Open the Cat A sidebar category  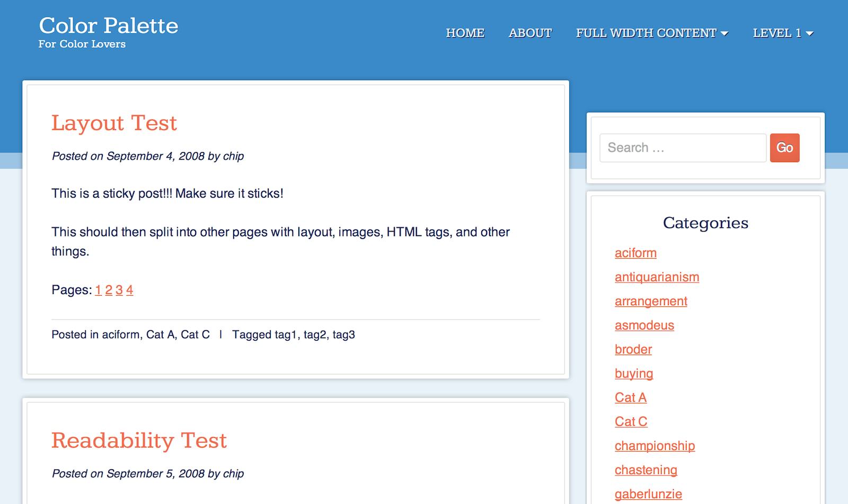click(x=630, y=397)
